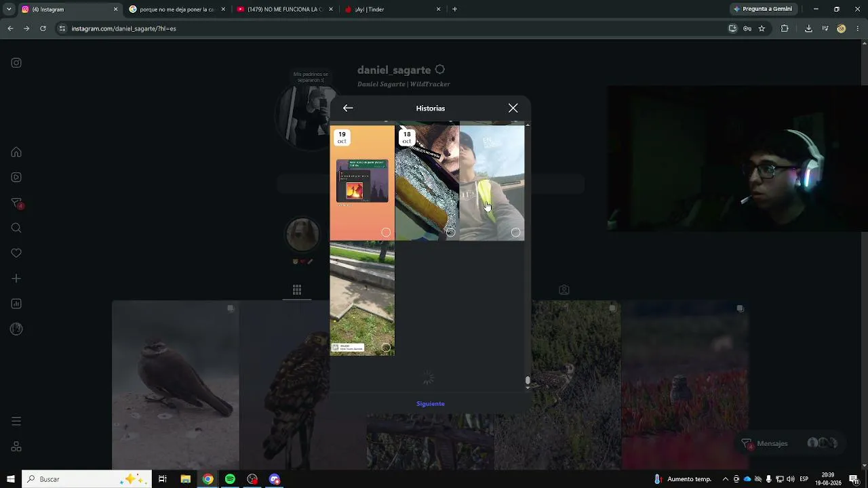
Task: Switch to the posts grid tab
Action: (x=297, y=290)
